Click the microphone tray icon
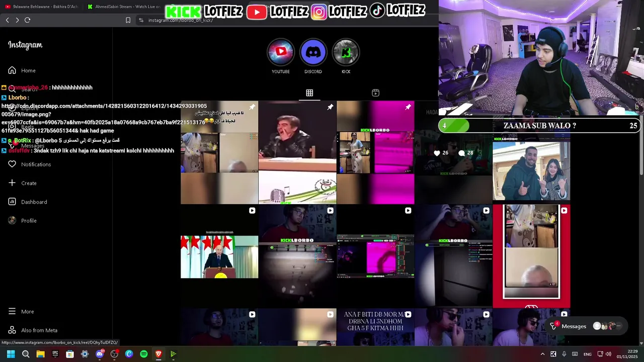 (x=564, y=354)
